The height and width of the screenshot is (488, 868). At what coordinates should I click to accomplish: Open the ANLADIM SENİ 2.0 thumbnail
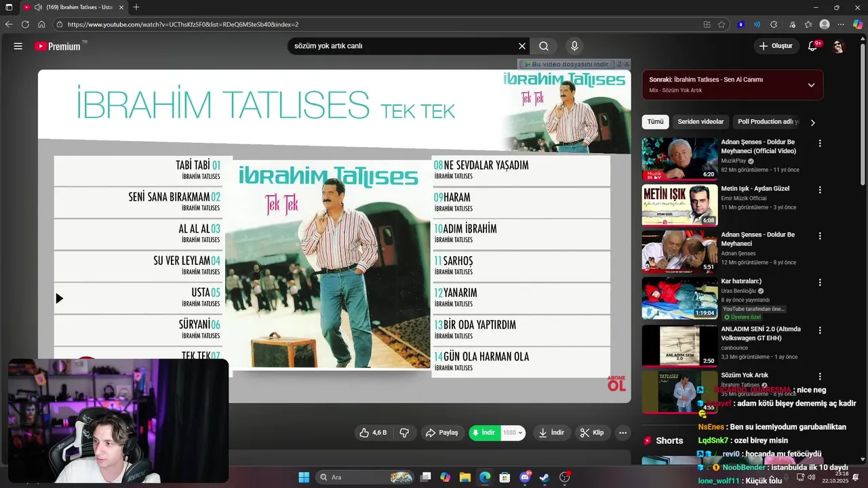679,346
